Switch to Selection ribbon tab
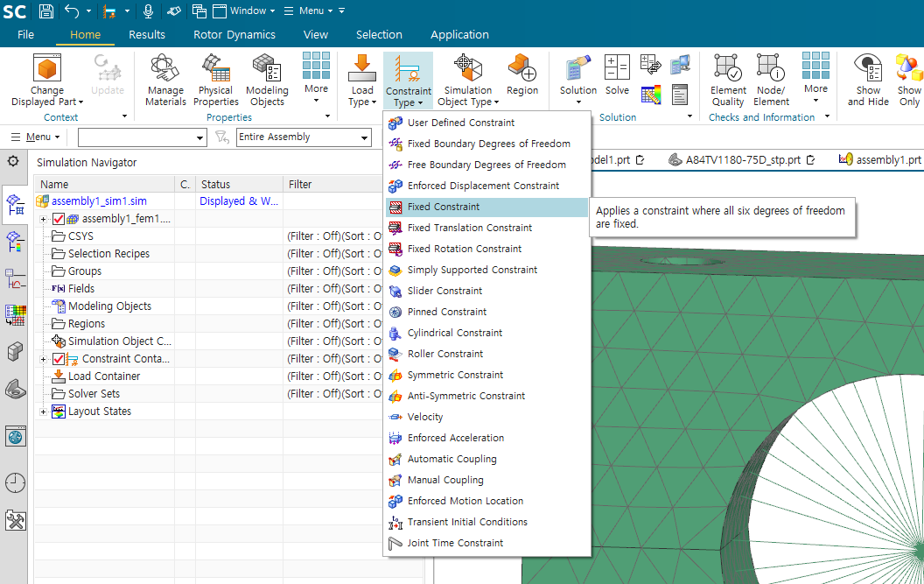924x584 pixels. pos(379,35)
